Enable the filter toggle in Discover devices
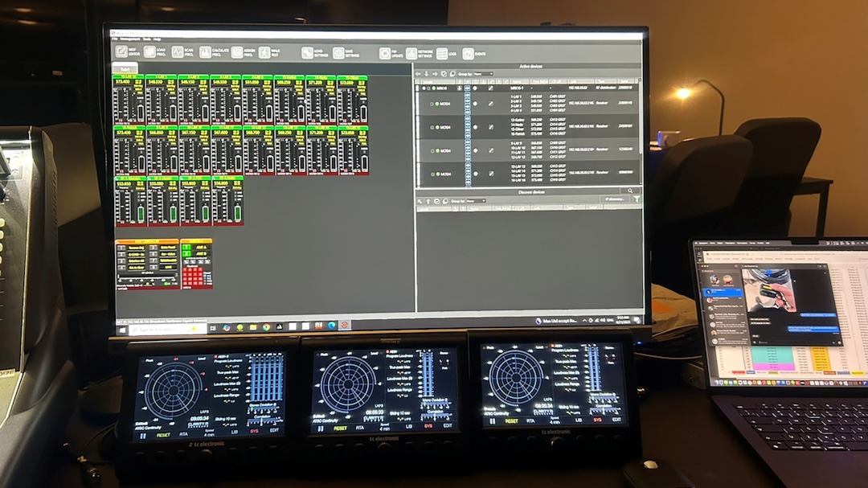Screen dimensions: 868x488 pos(637,199)
